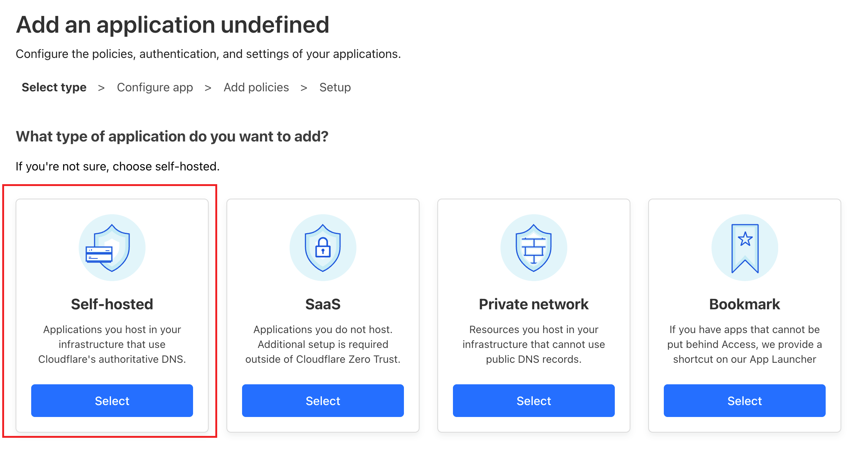The image size is (868, 453).
Task: Click the Self-hosted server shield icon
Action: point(112,248)
